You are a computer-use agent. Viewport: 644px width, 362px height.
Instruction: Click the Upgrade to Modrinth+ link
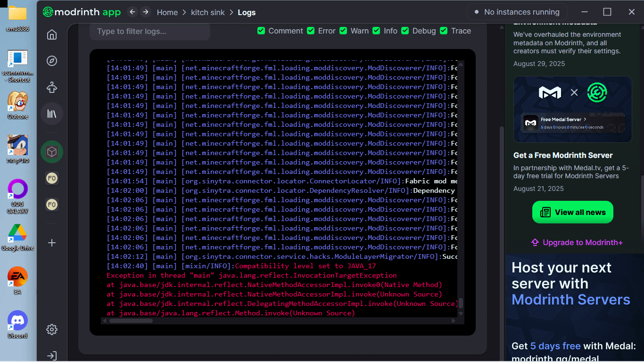pos(577,242)
